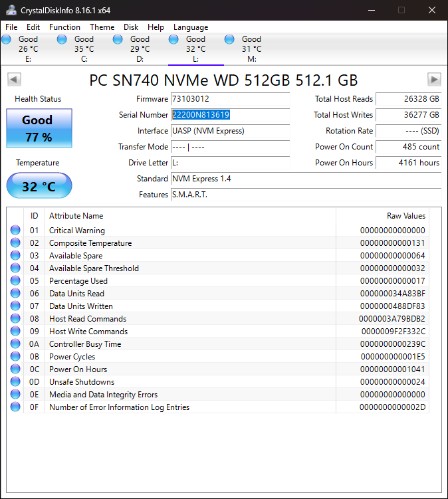The image size is (448, 499).
Task: Click the Transfer Mode field
Action: 230,147
